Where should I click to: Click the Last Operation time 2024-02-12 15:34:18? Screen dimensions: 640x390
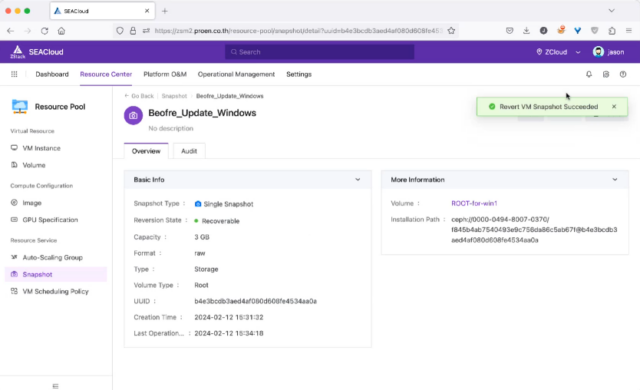229,333
